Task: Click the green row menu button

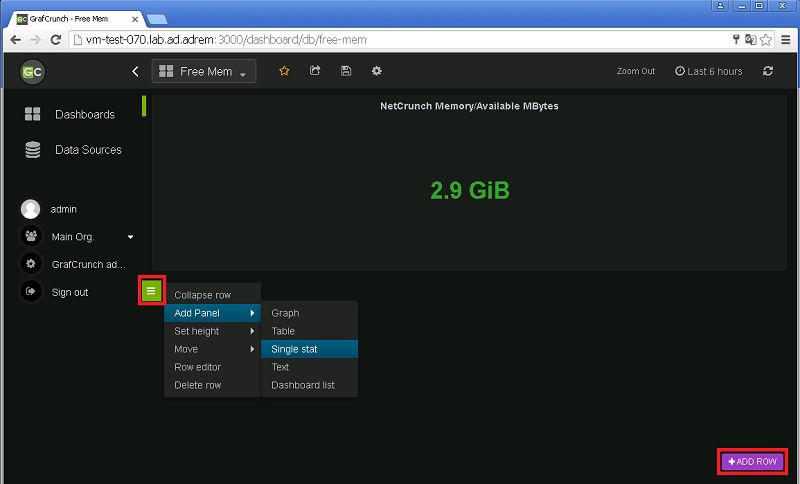Action: (151, 291)
